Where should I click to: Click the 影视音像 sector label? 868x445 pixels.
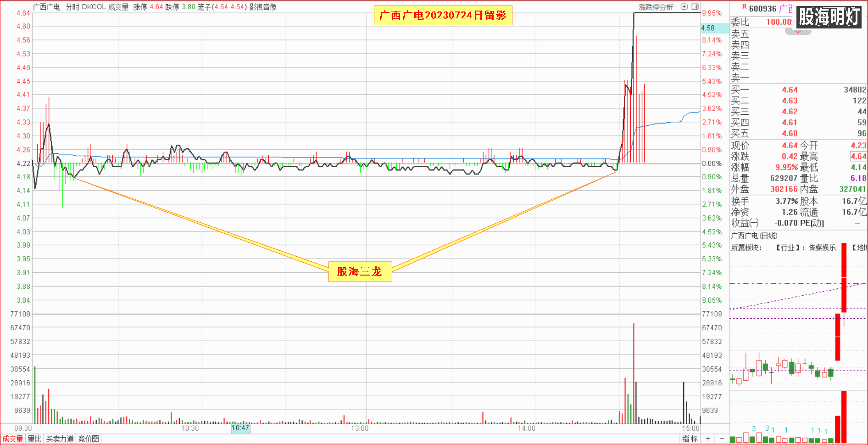tap(263, 7)
